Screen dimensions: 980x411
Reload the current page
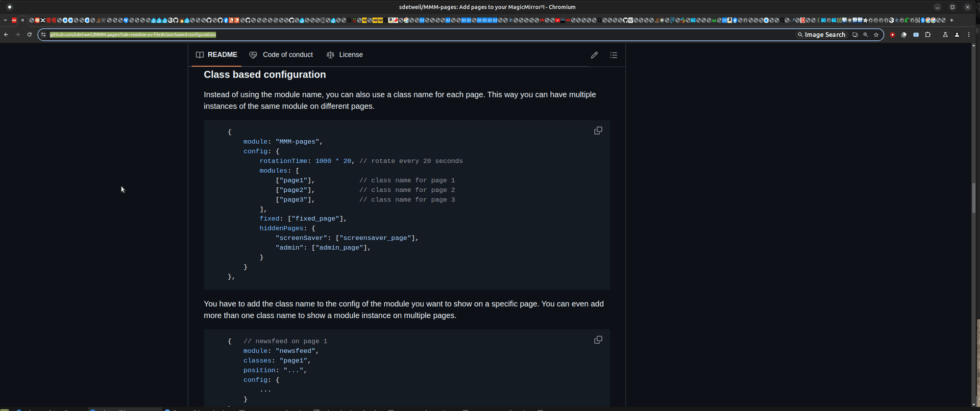coord(29,34)
